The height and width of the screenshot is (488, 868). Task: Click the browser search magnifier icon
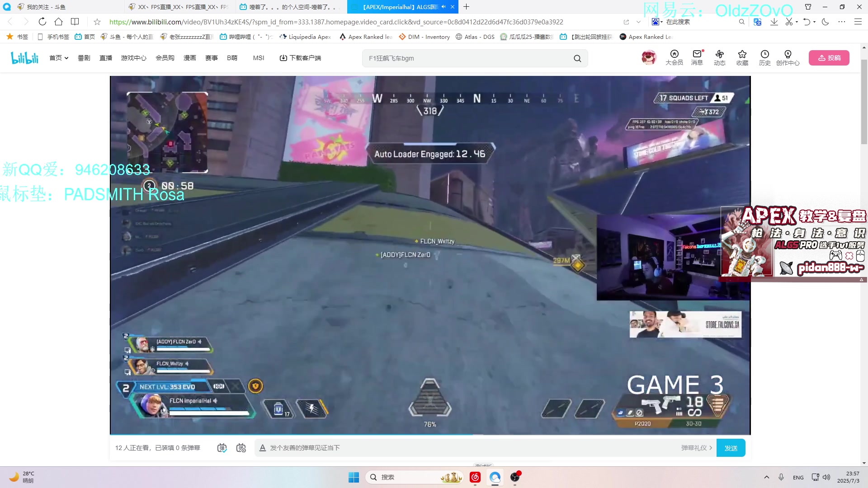(741, 22)
